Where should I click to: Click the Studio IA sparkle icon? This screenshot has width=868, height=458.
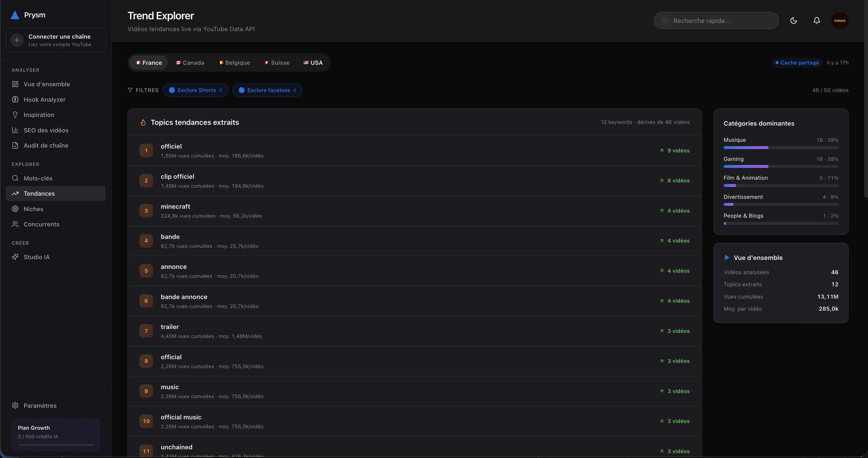click(x=15, y=257)
